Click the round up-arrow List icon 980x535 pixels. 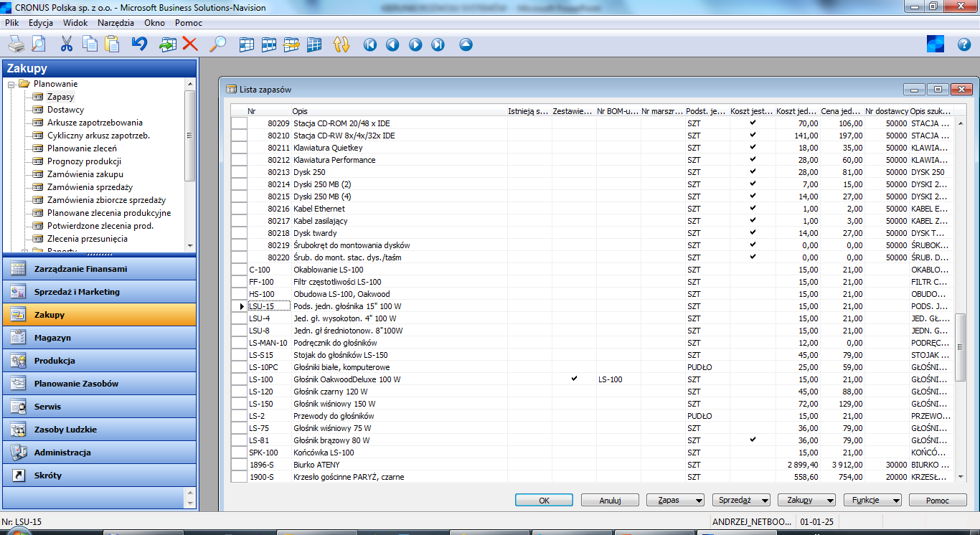point(466,44)
